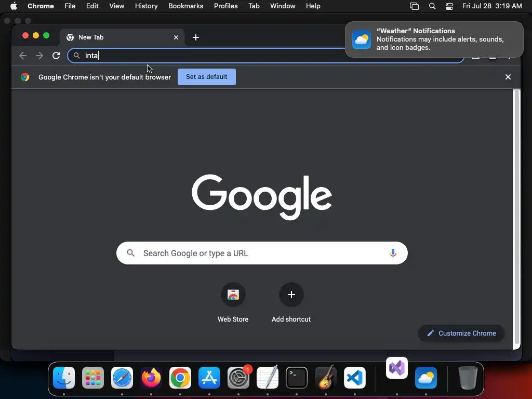Open Launchpad from the Dock
532x399 pixels.
tap(93, 378)
